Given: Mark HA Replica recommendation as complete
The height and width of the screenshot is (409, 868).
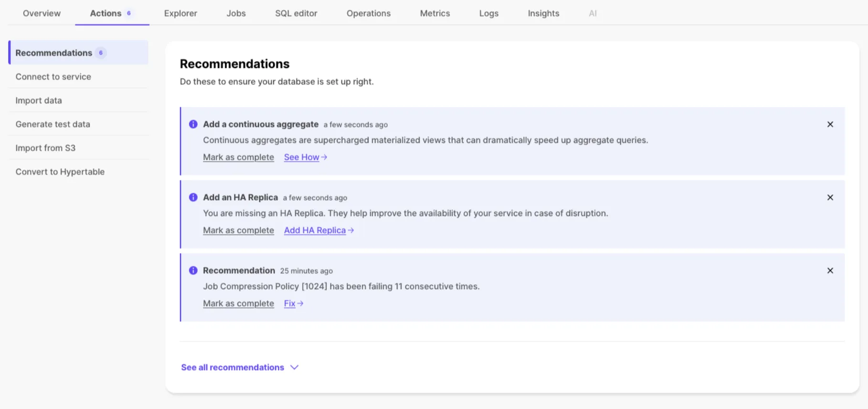Looking at the screenshot, I should pyautogui.click(x=238, y=230).
